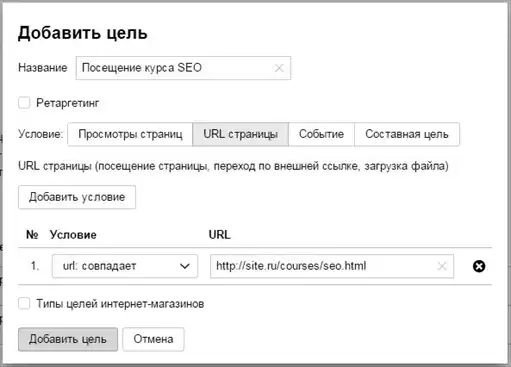Open the 'url: совпадает' dropdown

click(125, 266)
